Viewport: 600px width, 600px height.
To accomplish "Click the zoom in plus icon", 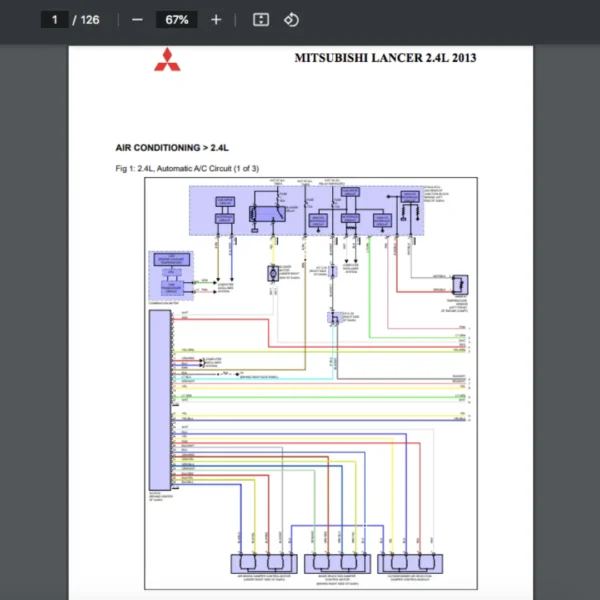I will [216, 20].
